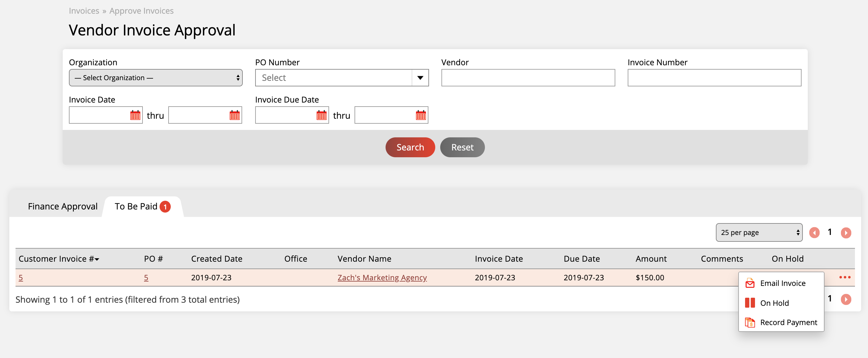
Task: Open calendar for Invoice Due Date start
Action: 321,115
